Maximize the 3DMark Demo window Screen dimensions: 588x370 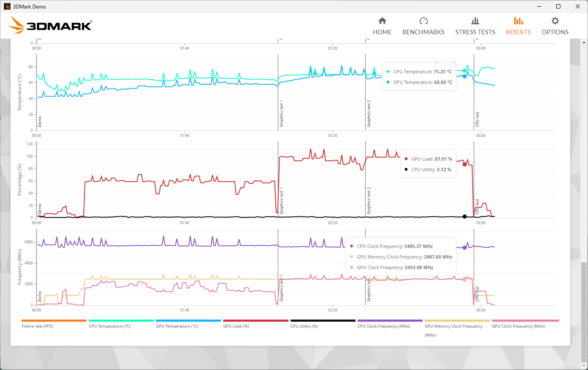click(558, 6)
